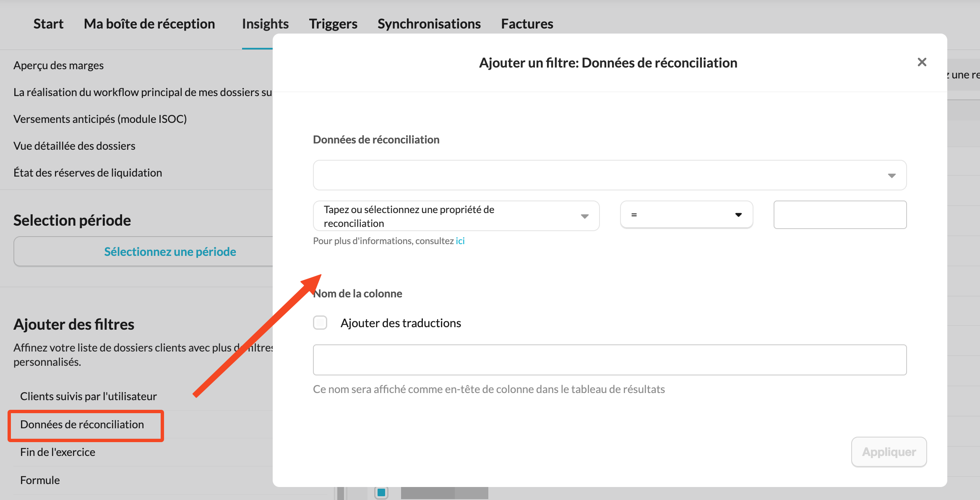The width and height of the screenshot is (980, 500).
Task: Select Aperçu des marges report
Action: tap(58, 65)
